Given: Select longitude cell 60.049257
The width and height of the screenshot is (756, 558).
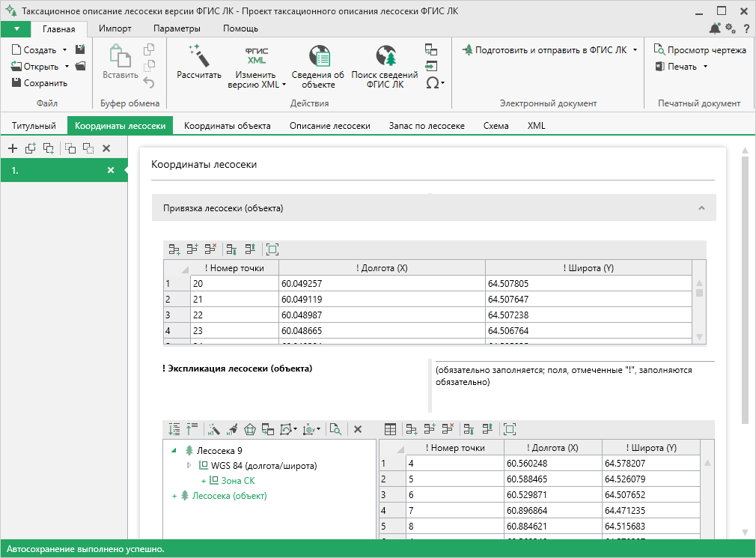Looking at the screenshot, I should point(382,284).
